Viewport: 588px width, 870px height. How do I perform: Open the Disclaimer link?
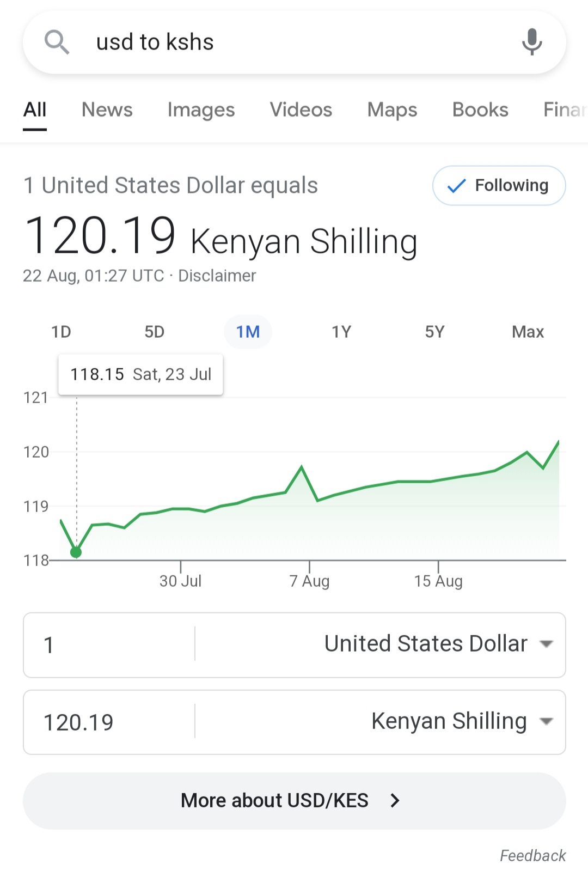[x=217, y=276]
